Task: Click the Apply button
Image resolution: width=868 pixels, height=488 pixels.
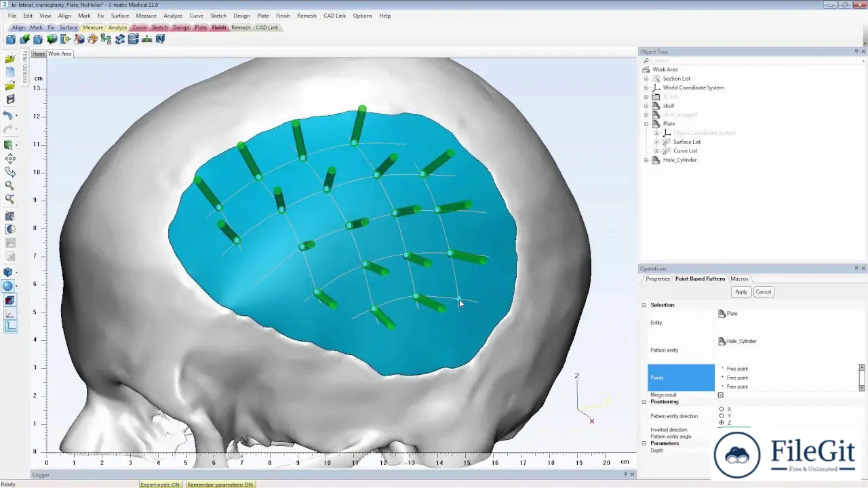Action: click(741, 292)
